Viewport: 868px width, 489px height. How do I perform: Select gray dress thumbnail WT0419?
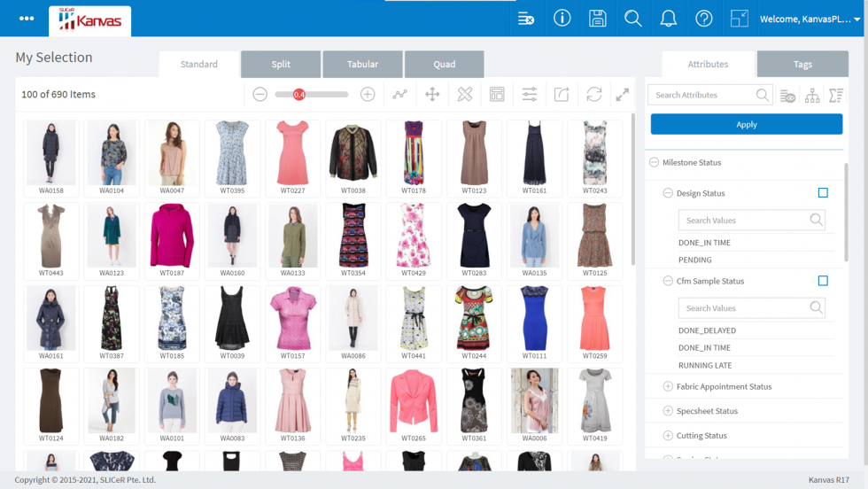594,406
